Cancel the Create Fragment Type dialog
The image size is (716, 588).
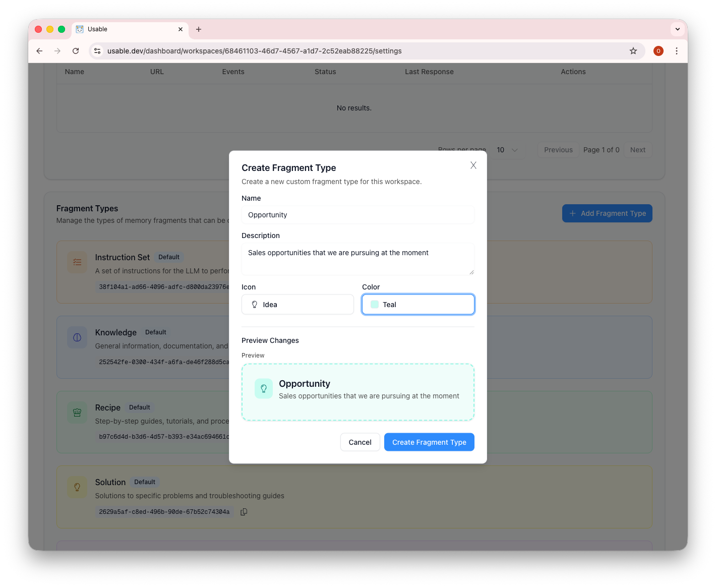[x=360, y=442]
